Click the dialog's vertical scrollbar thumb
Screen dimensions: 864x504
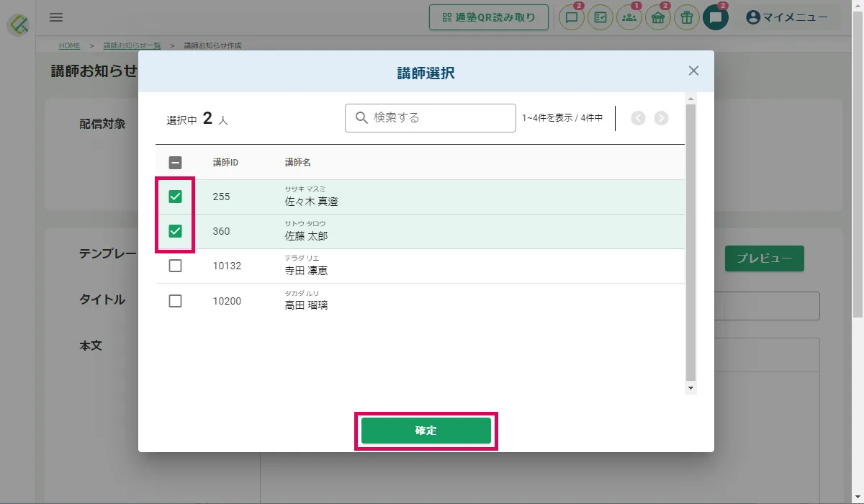click(x=691, y=243)
